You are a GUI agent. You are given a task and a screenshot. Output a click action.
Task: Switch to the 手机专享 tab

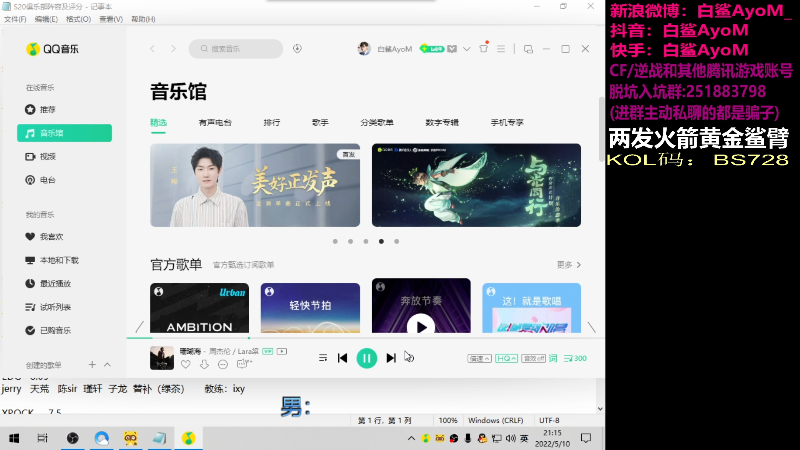507,122
